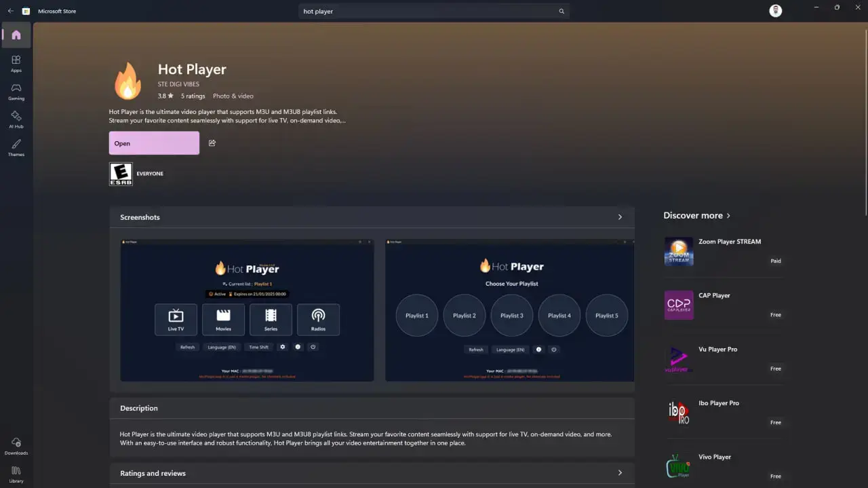Open Home in the sidebar
868x488 pixels.
pos(16,35)
